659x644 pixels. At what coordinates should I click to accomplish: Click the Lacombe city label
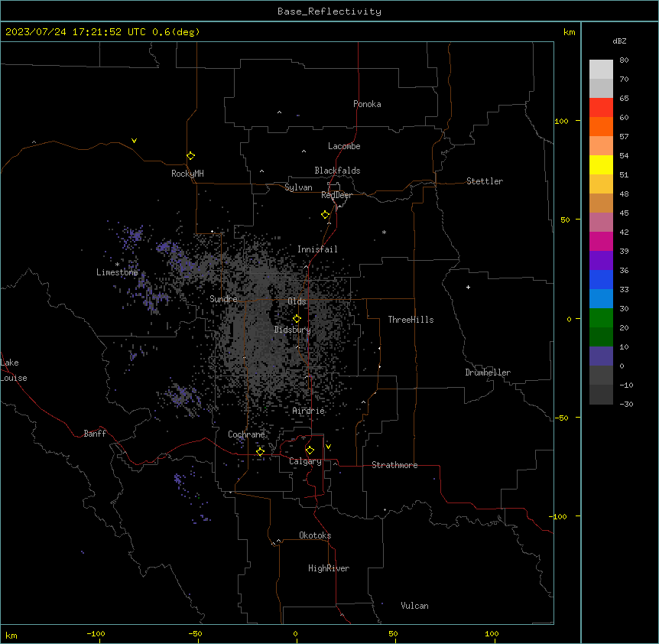(344, 146)
